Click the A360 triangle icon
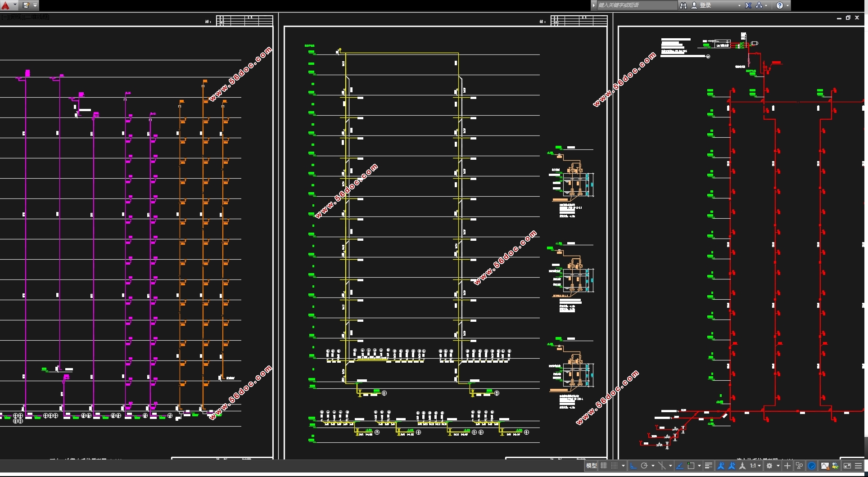Viewport: 868px width, 477px height. [x=759, y=5]
